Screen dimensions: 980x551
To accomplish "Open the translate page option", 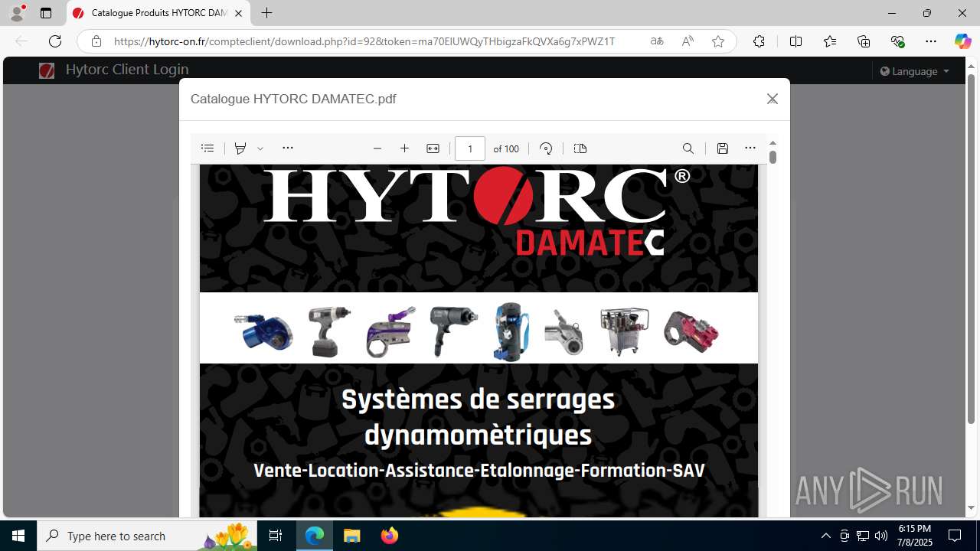I will (657, 41).
